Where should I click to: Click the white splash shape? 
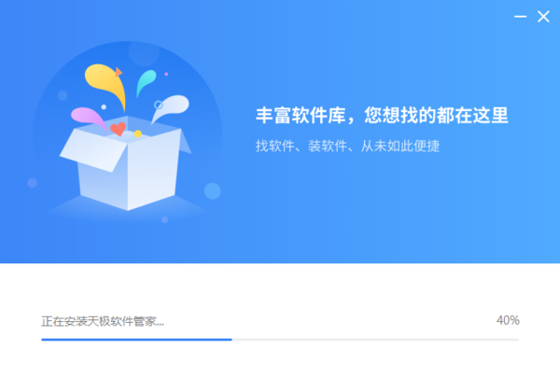171,108
